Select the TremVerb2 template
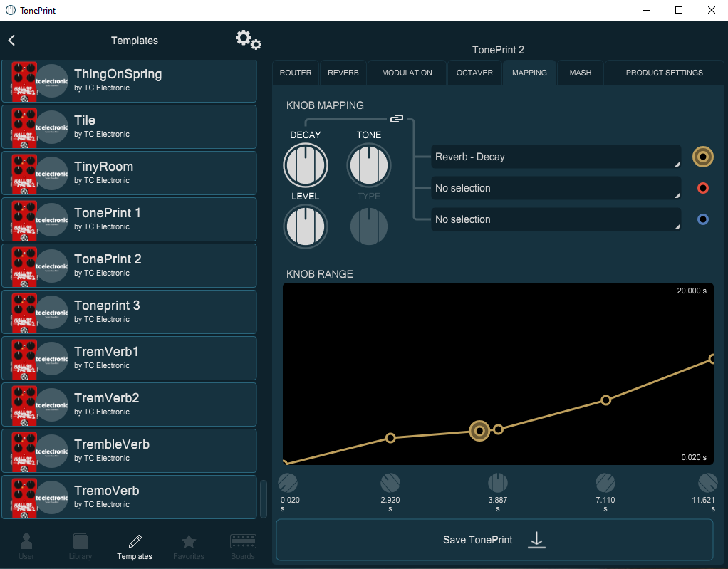 tap(129, 404)
